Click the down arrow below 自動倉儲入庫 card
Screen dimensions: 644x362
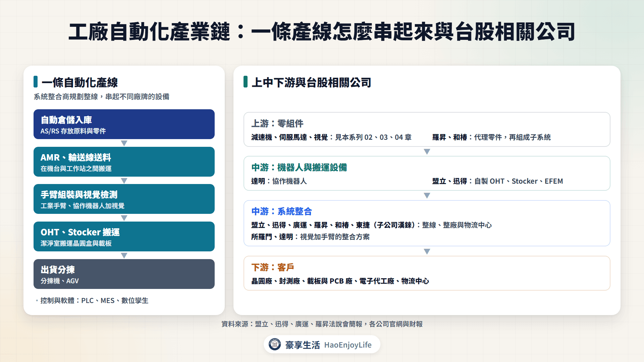point(124,143)
